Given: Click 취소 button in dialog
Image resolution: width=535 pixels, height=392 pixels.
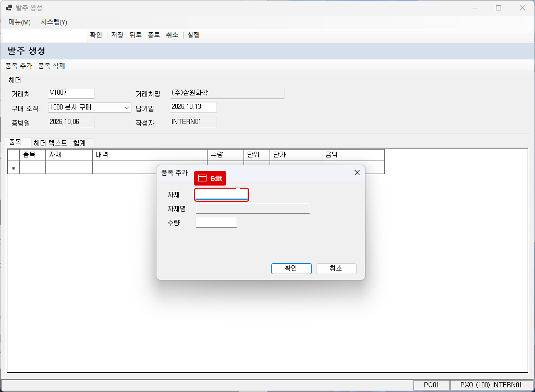Looking at the screenshot, I should coord(336,268).
